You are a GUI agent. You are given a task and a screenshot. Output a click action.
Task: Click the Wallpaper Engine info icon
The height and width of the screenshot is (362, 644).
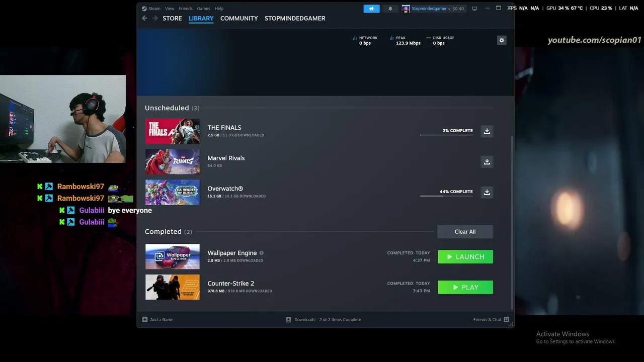coord(261,253)
